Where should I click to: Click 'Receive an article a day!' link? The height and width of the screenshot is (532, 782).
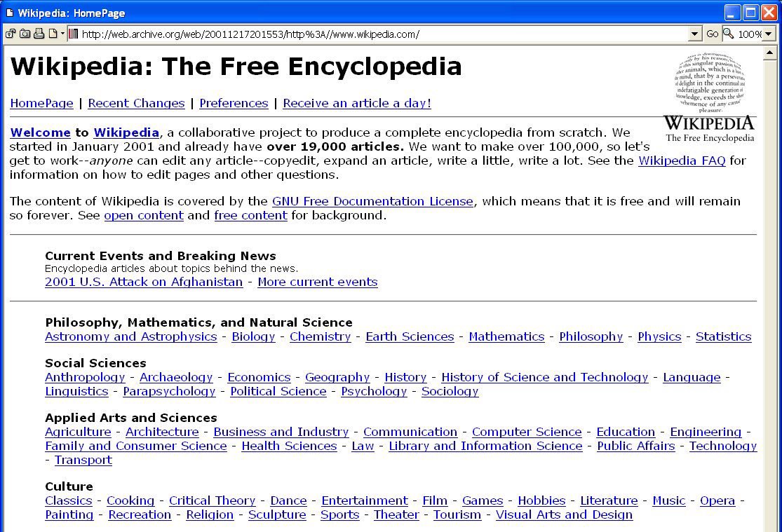(357, 103)
